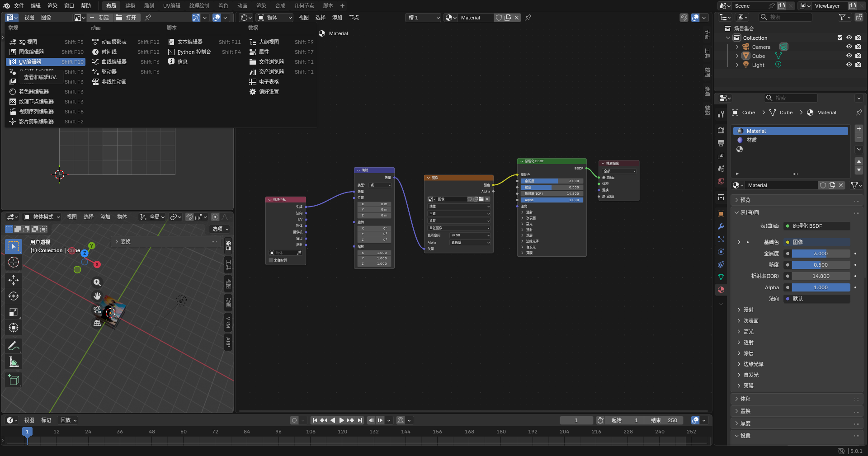Click the 打开 open image button
The width and height of the screenshot is (868, 456).
(126, 18)
